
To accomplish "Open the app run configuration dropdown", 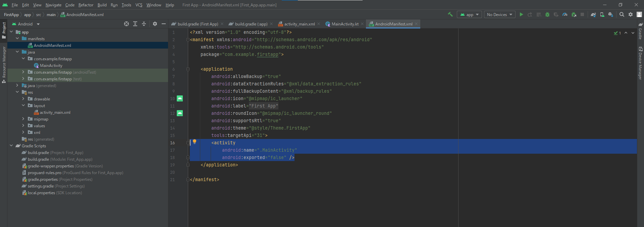I will click(469, 14).
